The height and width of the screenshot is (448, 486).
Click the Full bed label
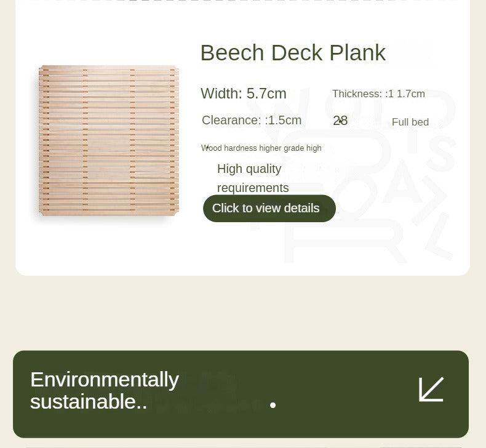[x=410, y=122]
